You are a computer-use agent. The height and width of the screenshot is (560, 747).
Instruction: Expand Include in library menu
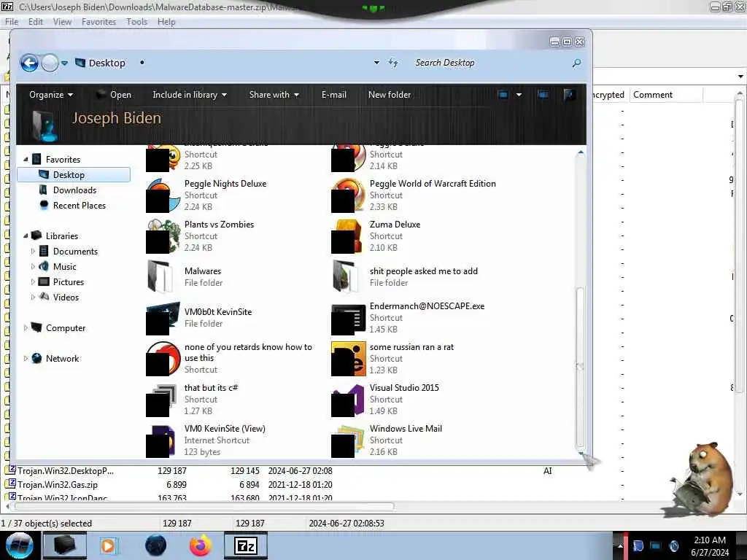[x=190, y=95]
